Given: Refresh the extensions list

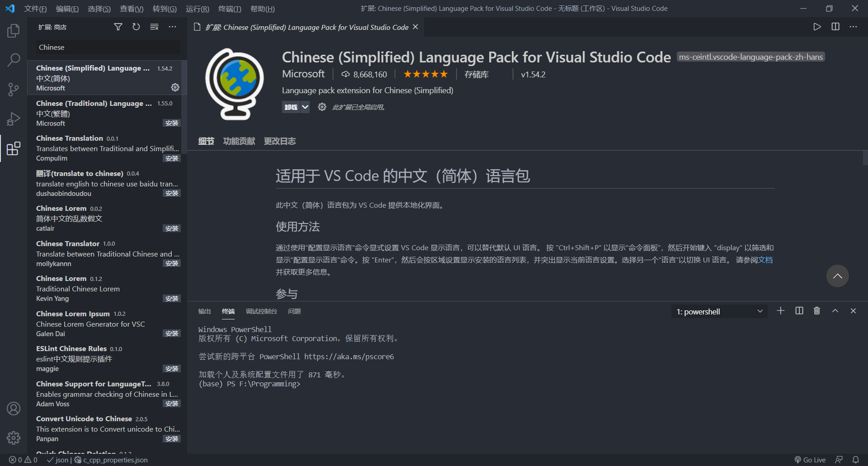Looking at the screenshot, I should point(136,27).
